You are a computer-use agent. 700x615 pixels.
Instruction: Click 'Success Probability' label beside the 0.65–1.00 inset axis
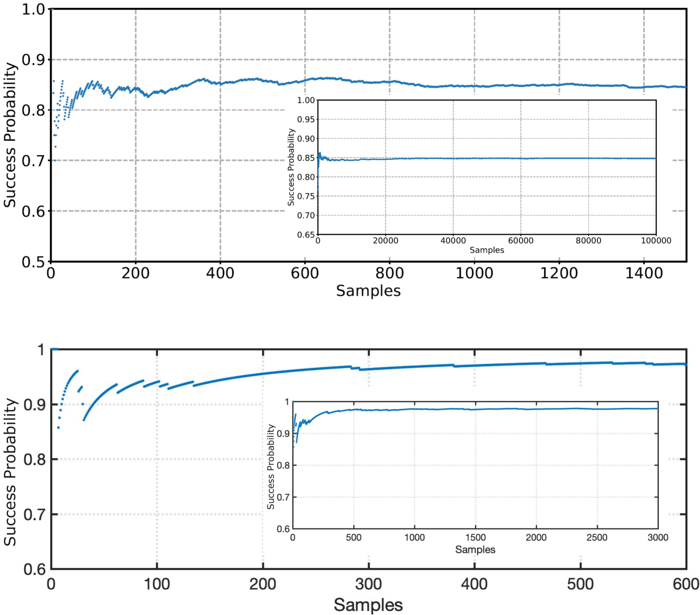[x=291, y=167]
